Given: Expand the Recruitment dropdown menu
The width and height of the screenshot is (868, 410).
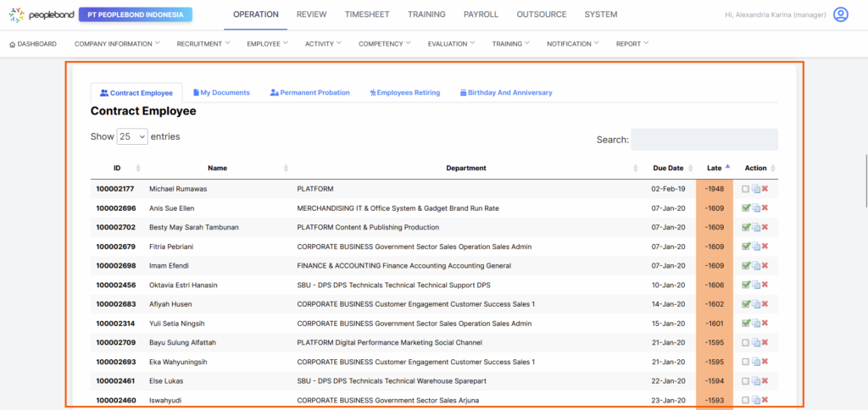Looking at the screenshot, I should click(203, 44).
